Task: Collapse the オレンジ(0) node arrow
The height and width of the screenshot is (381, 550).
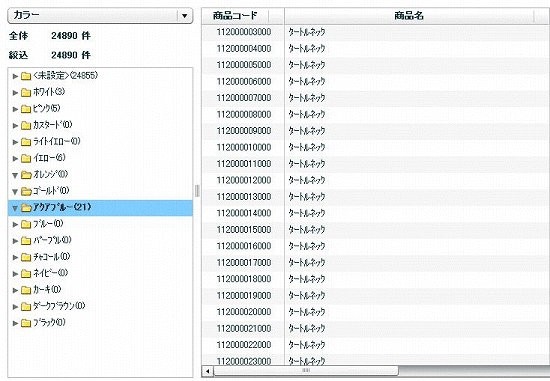Action: coord(15,175)
